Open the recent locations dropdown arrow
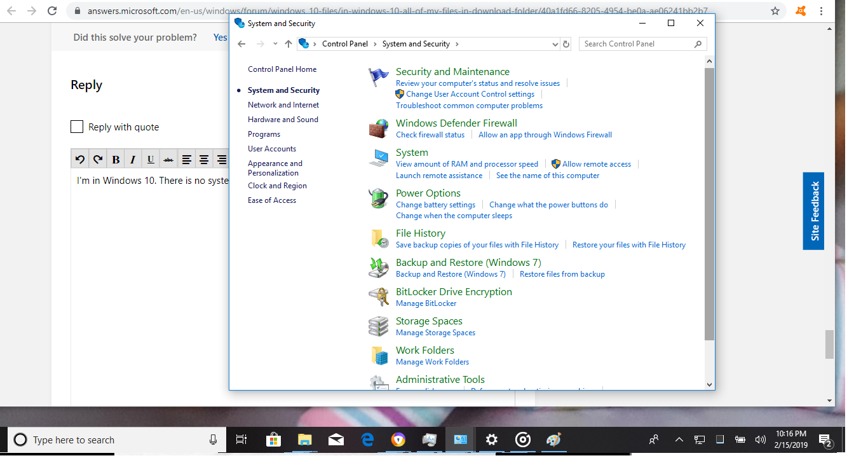Viewport: 868px width, 458px height. tap(275, 44)
